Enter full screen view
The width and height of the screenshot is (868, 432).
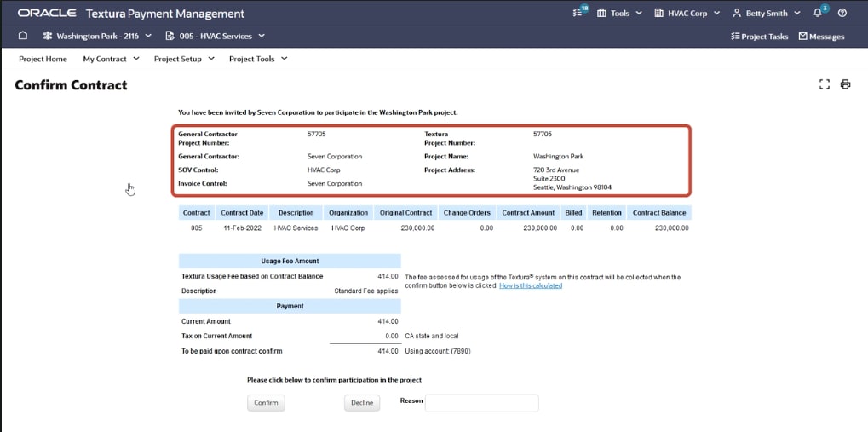point(824,84)
